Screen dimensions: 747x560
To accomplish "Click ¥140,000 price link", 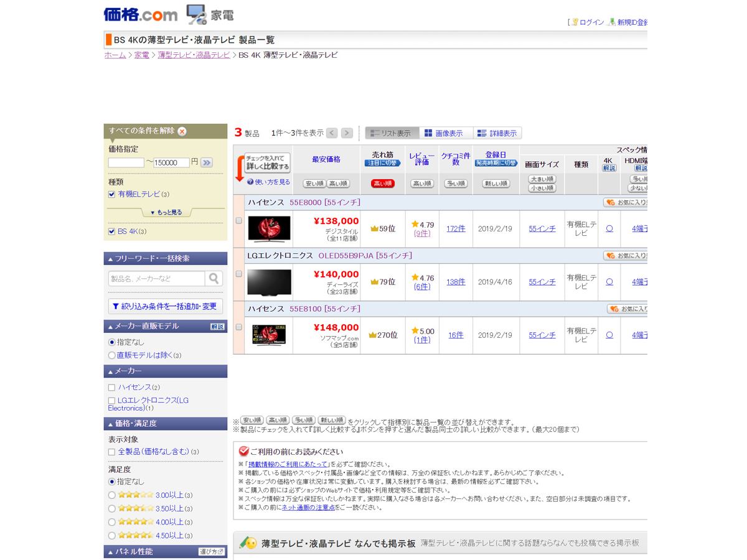I will click(x=336, y=274).
